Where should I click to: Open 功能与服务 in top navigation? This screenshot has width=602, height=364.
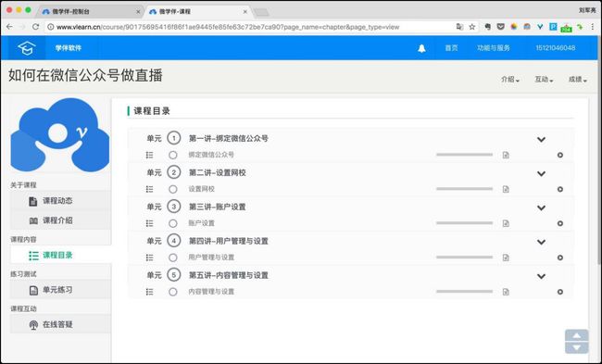[494, 48]
